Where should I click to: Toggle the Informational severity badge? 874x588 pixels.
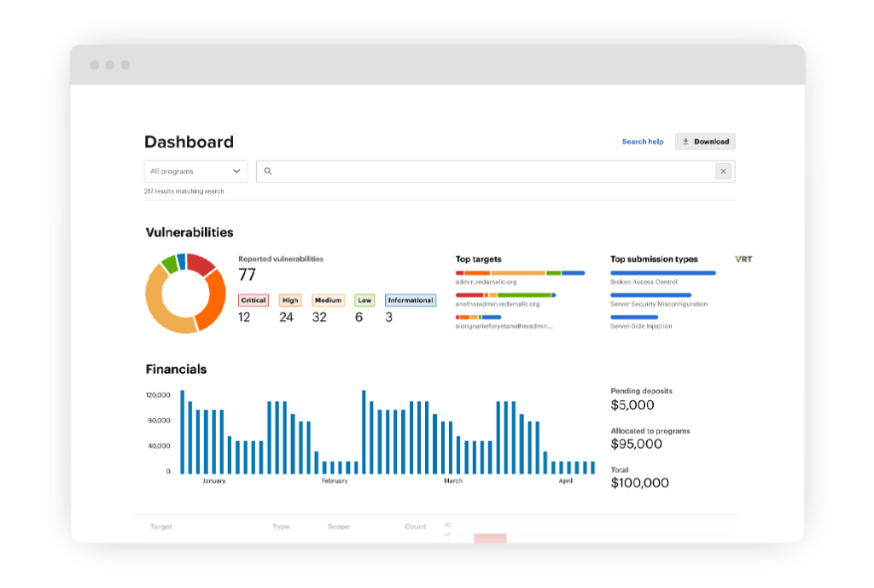[411, 300]
